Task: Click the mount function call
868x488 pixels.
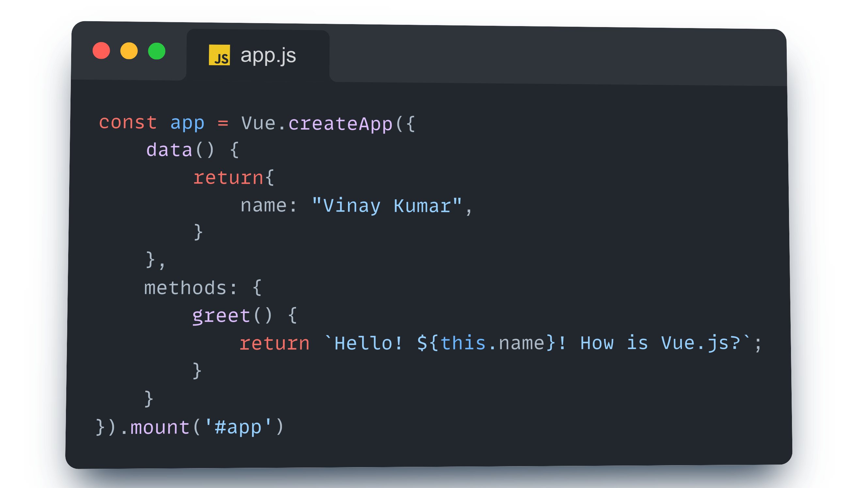Action: pos(160,427)
